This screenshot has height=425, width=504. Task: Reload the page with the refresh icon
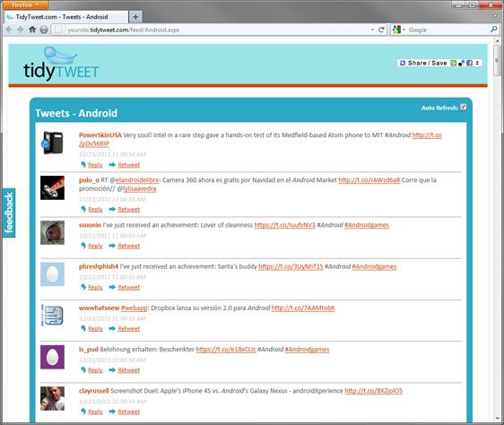coord(381,30)
